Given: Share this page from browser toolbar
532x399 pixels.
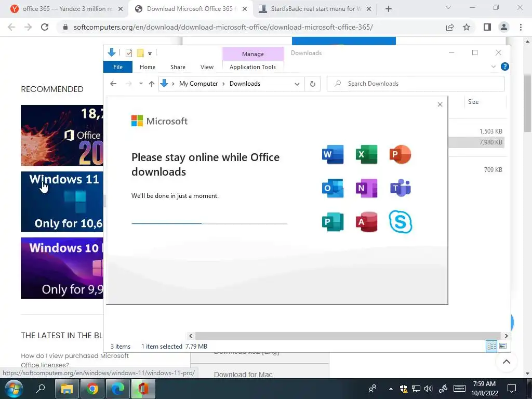Looking at the screenshot, I should pos(450,27).
